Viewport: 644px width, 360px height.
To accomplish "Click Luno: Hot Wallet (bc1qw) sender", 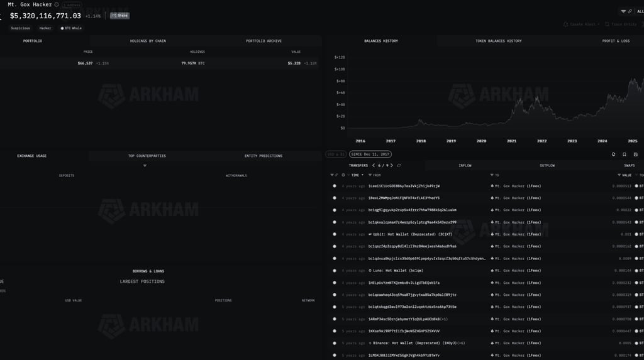I will [x=396, y=271].
